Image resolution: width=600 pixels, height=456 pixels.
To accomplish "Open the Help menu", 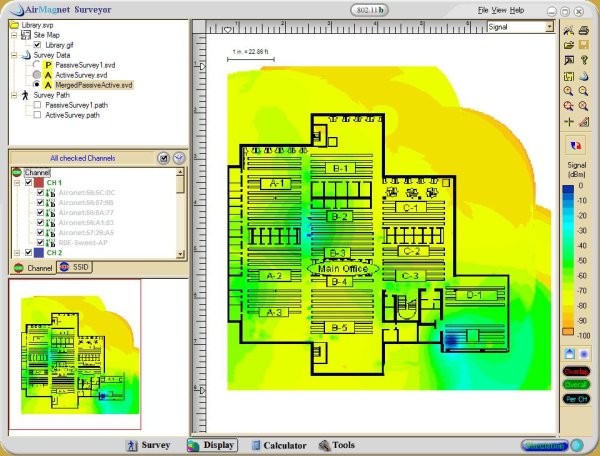I will pos(517,10).
